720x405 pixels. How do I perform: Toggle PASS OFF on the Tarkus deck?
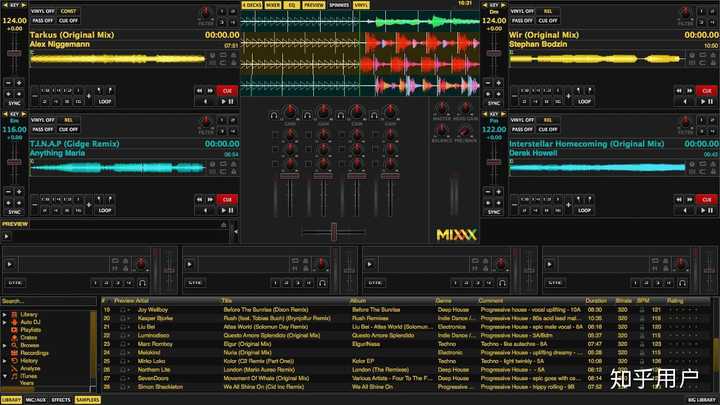pos(43,21)
